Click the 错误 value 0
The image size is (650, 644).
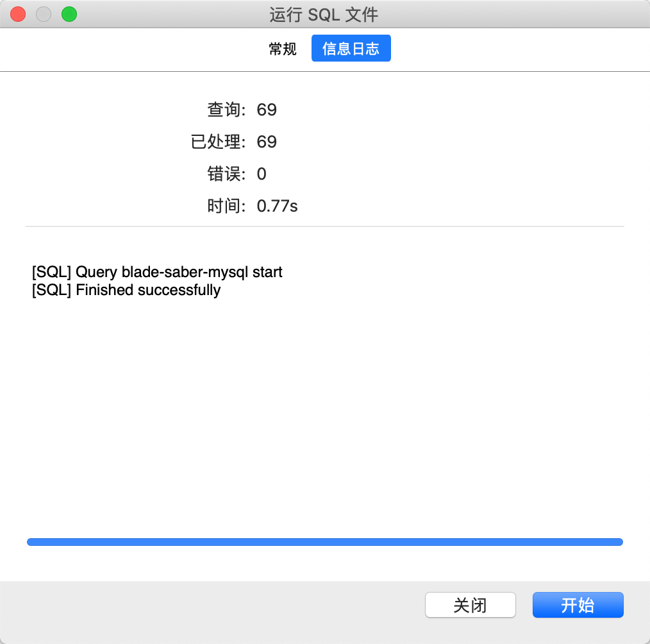(262, 174)
